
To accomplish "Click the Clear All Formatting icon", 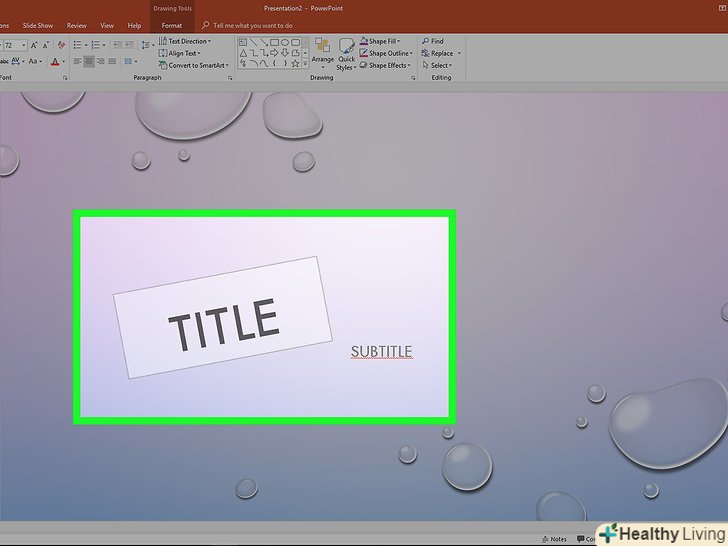I will (x=62, y=45).
